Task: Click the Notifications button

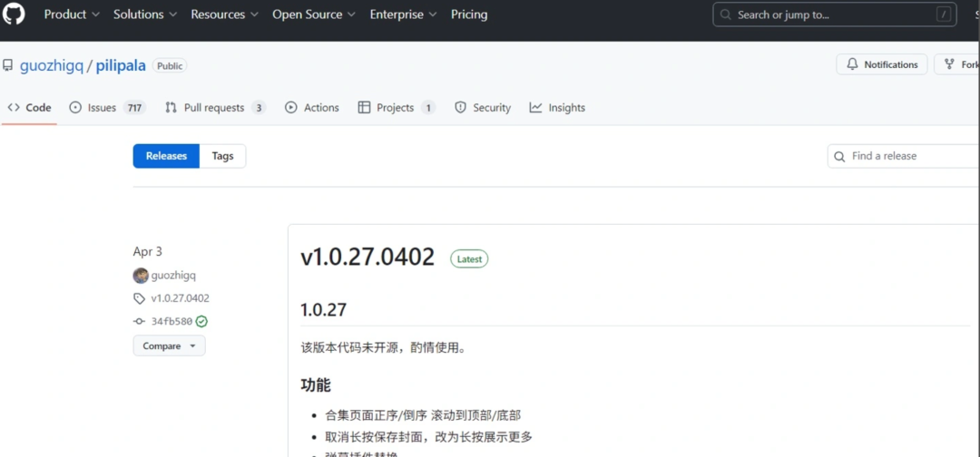Action: pyautogui.click(x=882, y=64)
